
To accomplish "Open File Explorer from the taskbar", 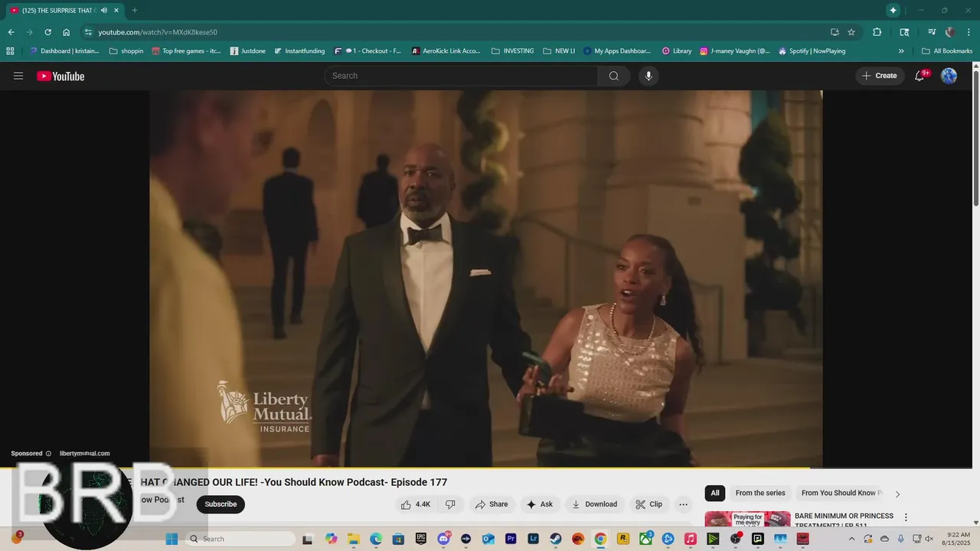I will point(354,539).
